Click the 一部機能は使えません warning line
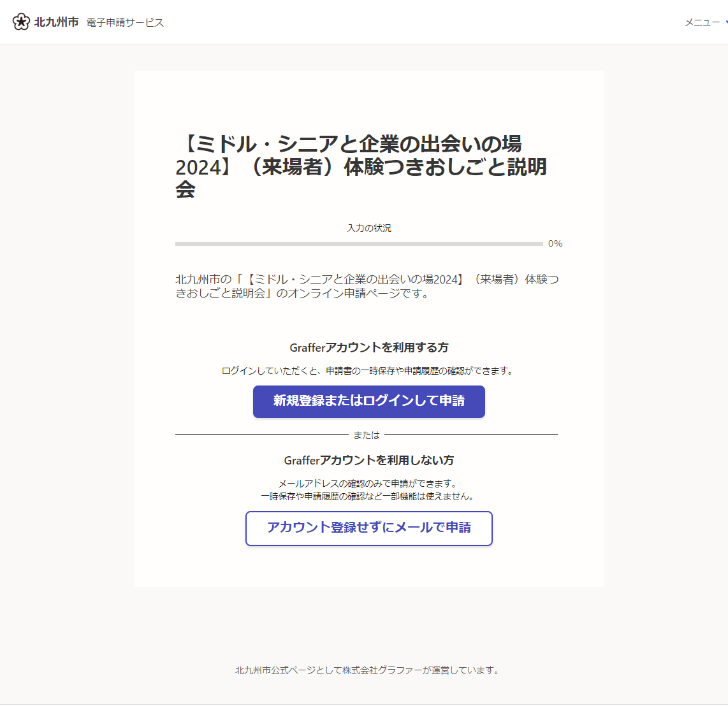Image resolution: width=728 pixels, height=706 pixels. point(367,496)
